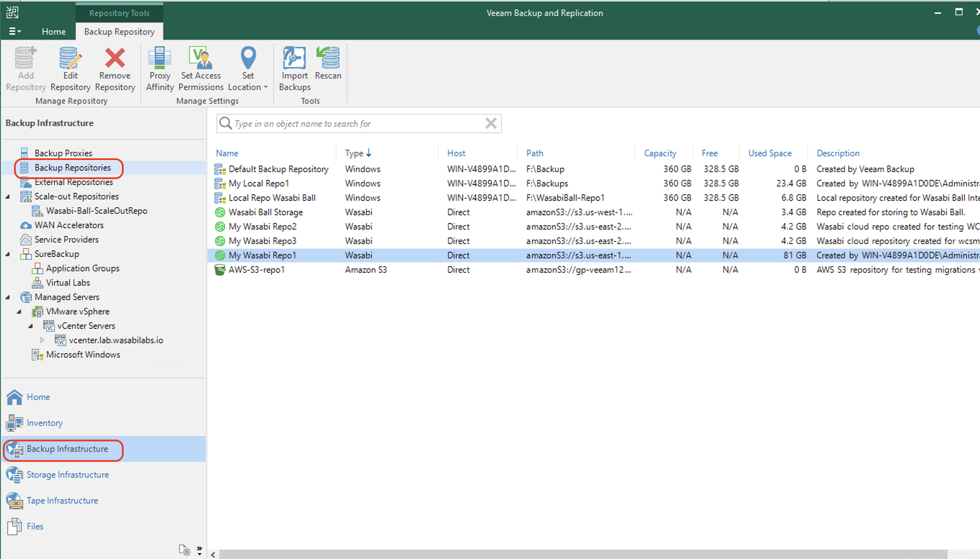This screenshot has width=980, height=559.
Task: Clear the search field with X
Action: click(491, 123)
